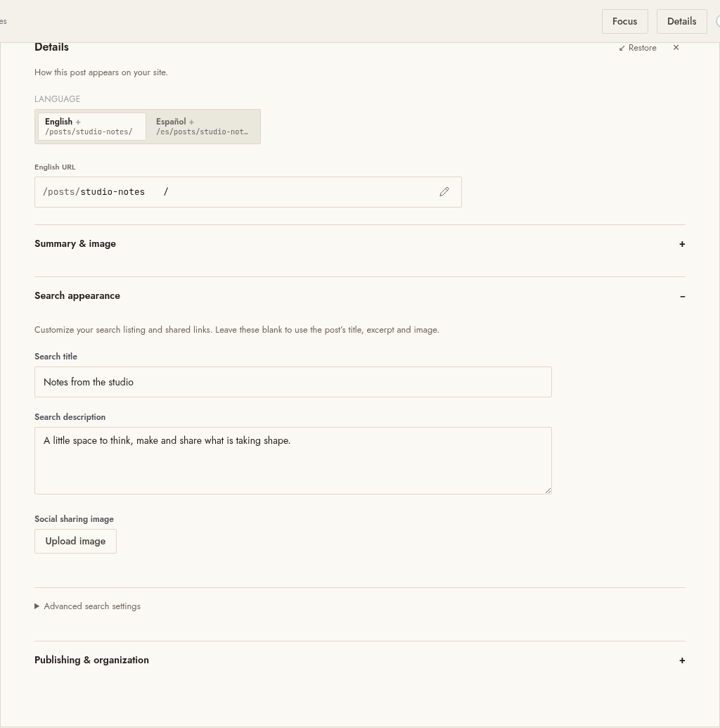Screen dimensions: 720x728
Task: Close the Details panel with X
Action: tap(676, 48)
